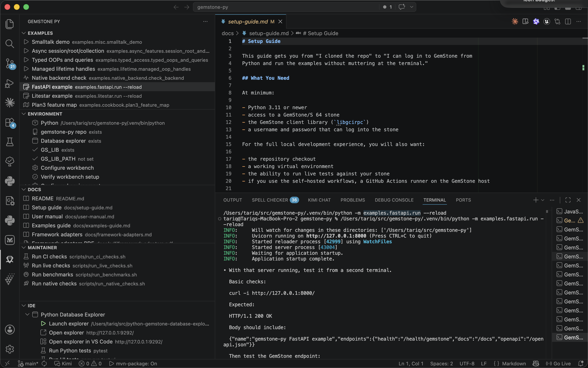This screenshot has width=588, height=368.
Task: Switch to PROBLEMS tab
Action: pos(353,200)
